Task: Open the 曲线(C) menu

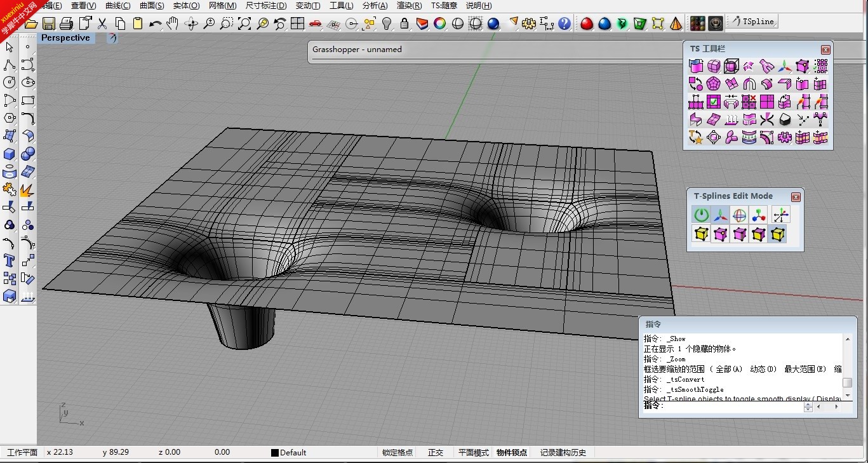Action: (117, 6)
